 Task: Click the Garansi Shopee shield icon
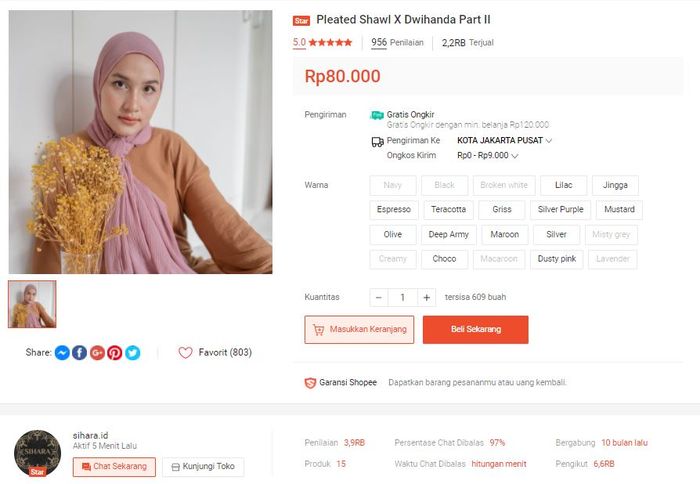(x=310, y=383)
